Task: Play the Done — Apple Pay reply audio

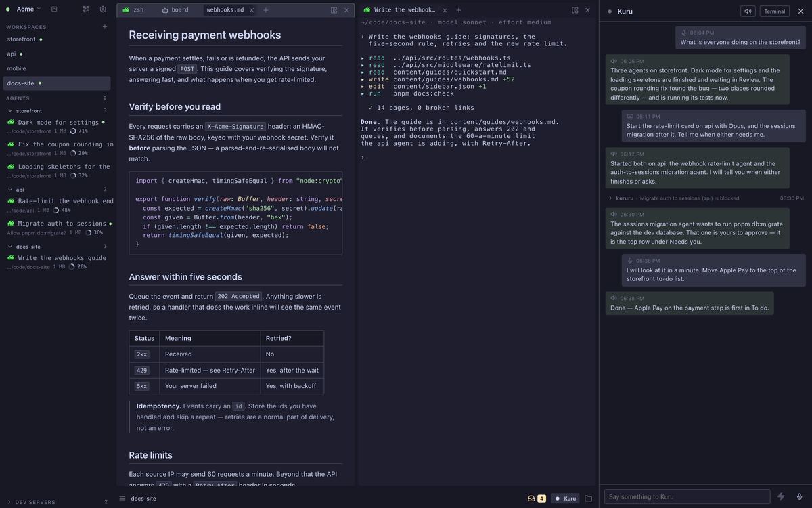Action: [x=614, y=298]
